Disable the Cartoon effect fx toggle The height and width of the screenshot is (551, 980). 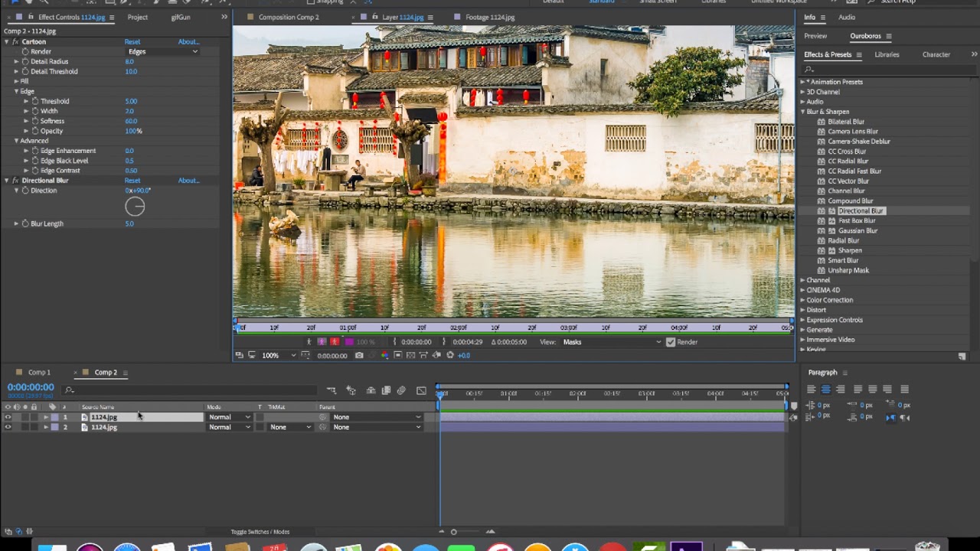15,41
